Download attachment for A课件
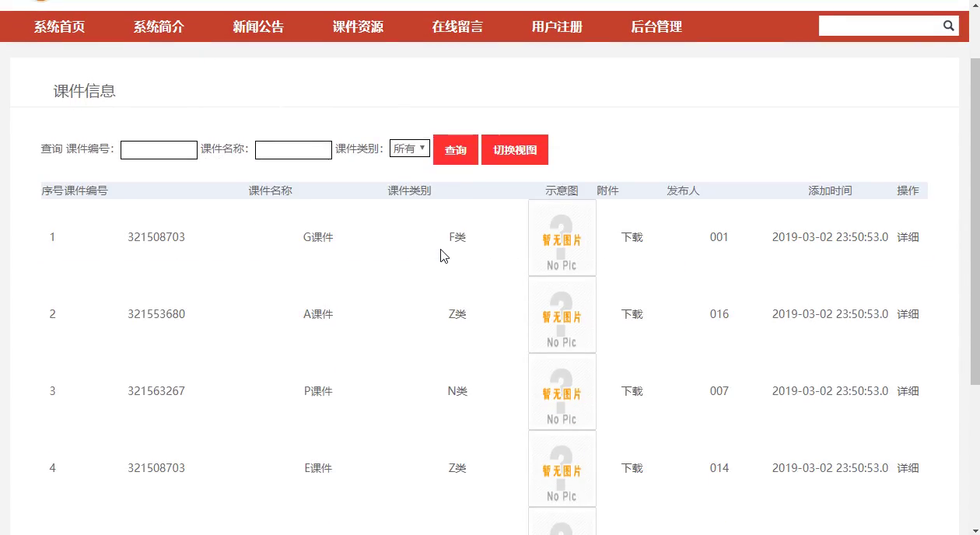Screen dimensions: 980x535 [x=632, y=314]
